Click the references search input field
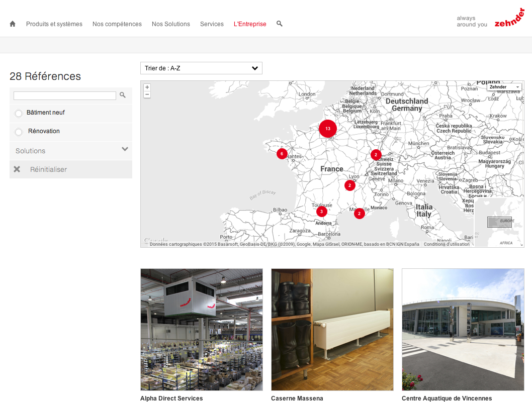Image resolution: width=532 pixels, height=402 pixels. pyautogui.click(x=65, y=95)
